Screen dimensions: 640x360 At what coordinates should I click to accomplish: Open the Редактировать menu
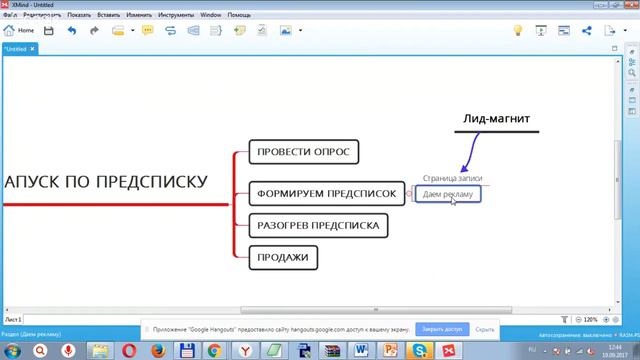pyautogui.click(x=42, y=15)
